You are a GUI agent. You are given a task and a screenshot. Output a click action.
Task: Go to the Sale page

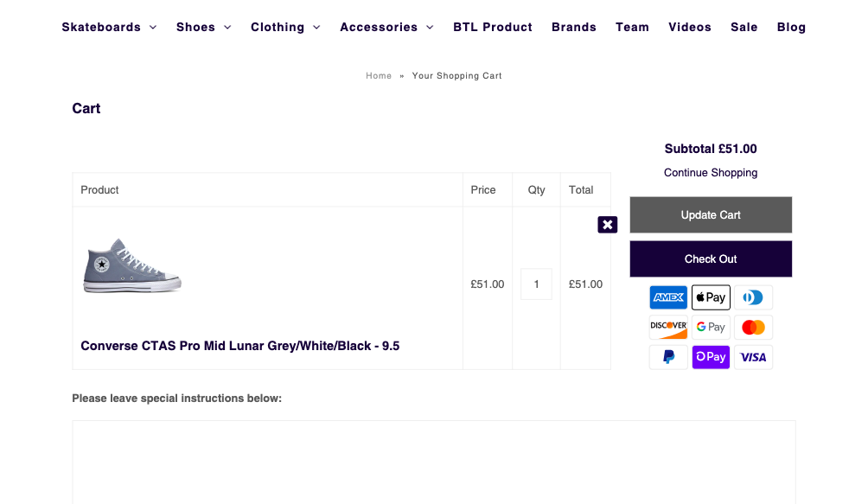click(744, 27)
